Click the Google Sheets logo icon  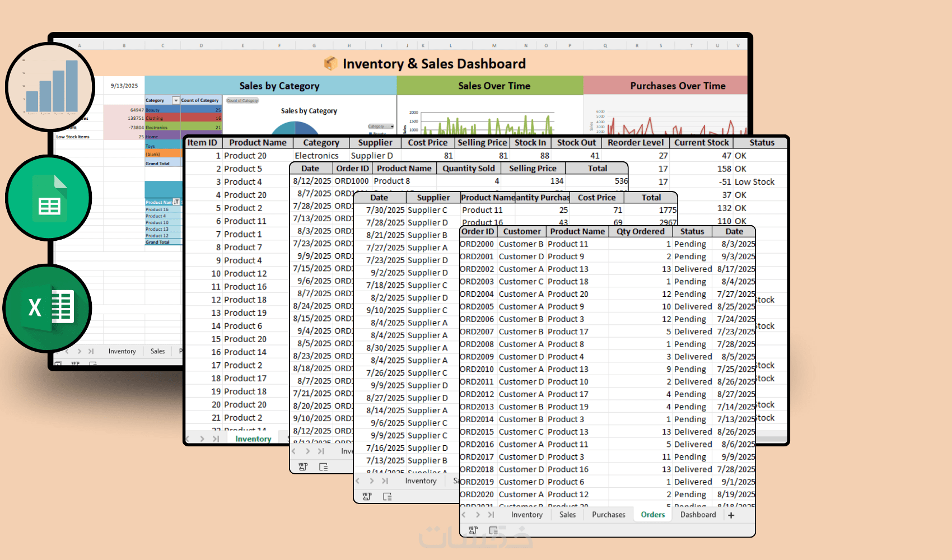point(49,198)
